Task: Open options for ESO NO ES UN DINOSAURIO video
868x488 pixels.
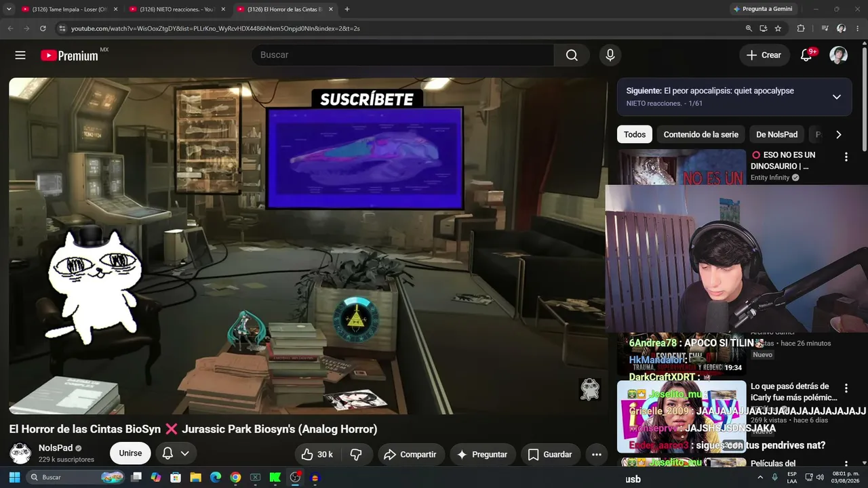Action: [x=846, y=157]
